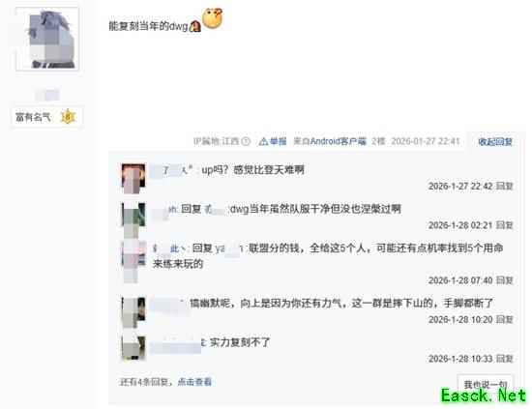
Task: Click the star level badge beside 富有名气
Action: pos(68,117)
